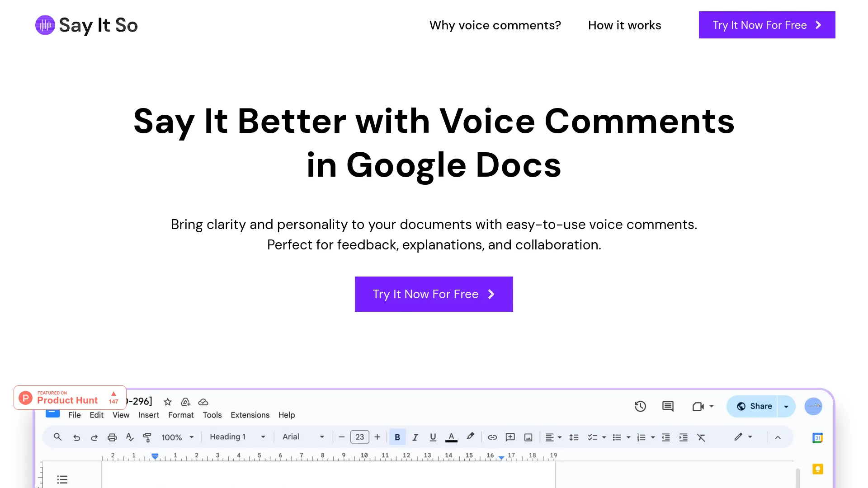Toggle Italic formatting
The width and height of the screenshot is (868, 488).
[x=415, y=437]
